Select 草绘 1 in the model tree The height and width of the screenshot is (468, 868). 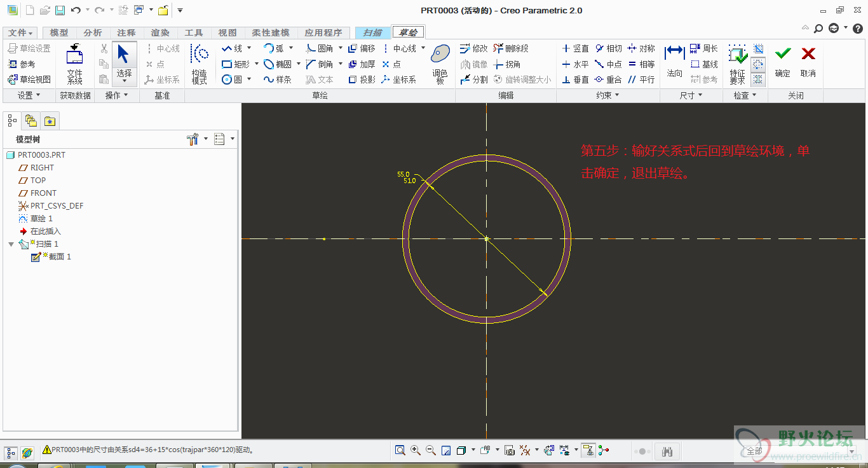pos(36,219)
